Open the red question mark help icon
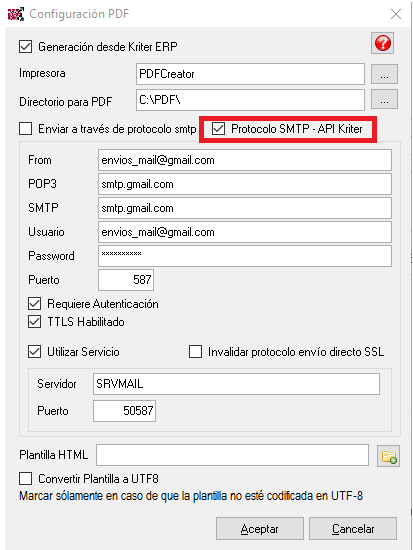Image resolution: width=413 pixels, height=550 pixels. coord(382,43)
